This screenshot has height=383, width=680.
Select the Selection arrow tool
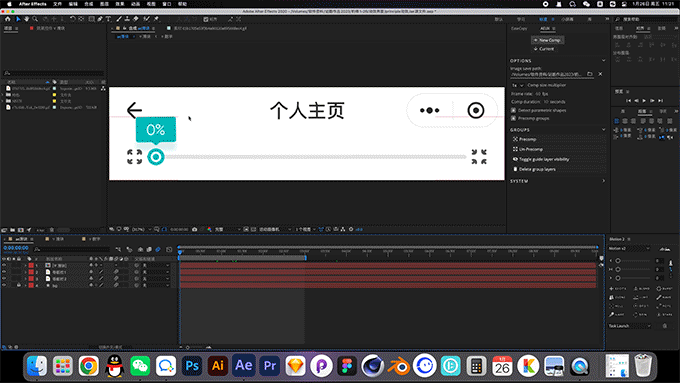click(x=18, y=19)
